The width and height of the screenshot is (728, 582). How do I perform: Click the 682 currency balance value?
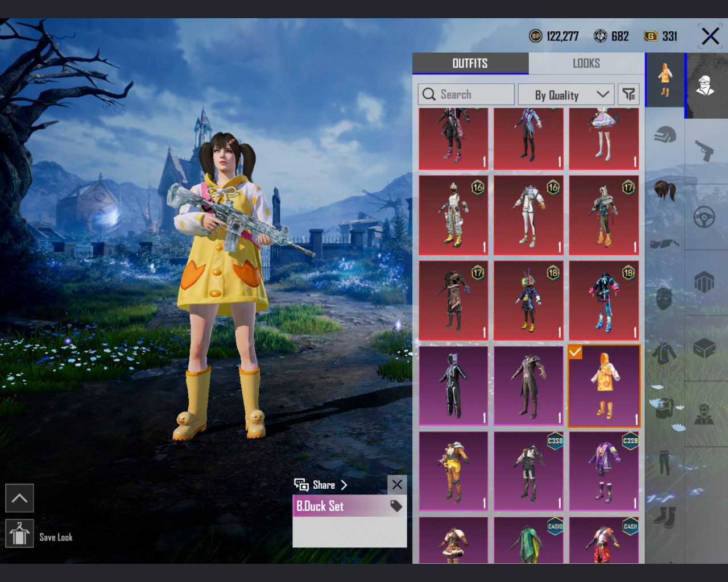pyautogui.click(x=620, y=36)
